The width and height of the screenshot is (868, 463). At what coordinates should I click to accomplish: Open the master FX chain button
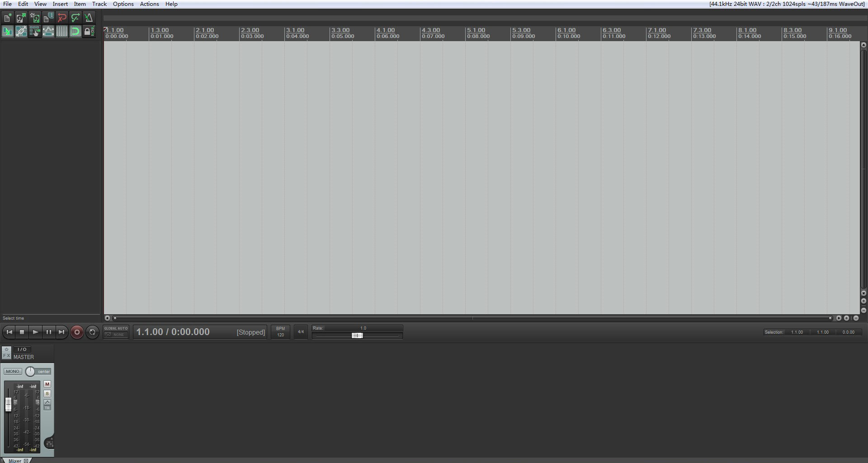pyautogui.click(x=6, y=356)
